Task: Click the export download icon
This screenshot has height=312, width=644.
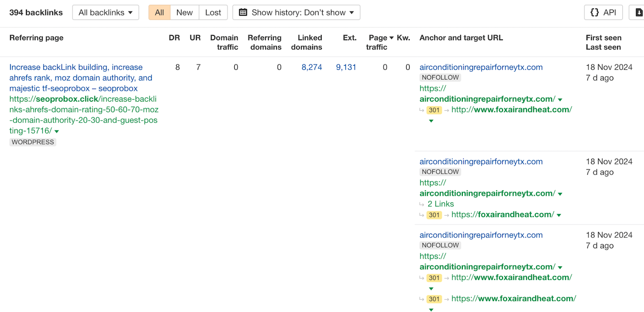Action: pyautogui.click(x=638, y=12)
